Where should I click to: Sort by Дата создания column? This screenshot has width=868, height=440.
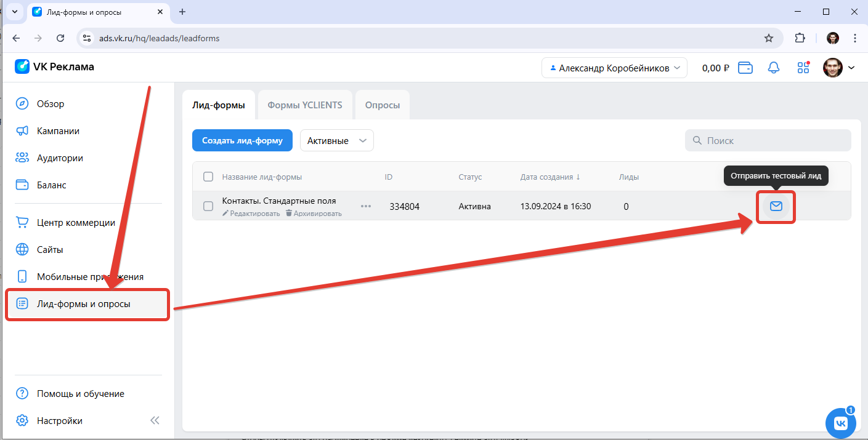(x=551, y=177)
